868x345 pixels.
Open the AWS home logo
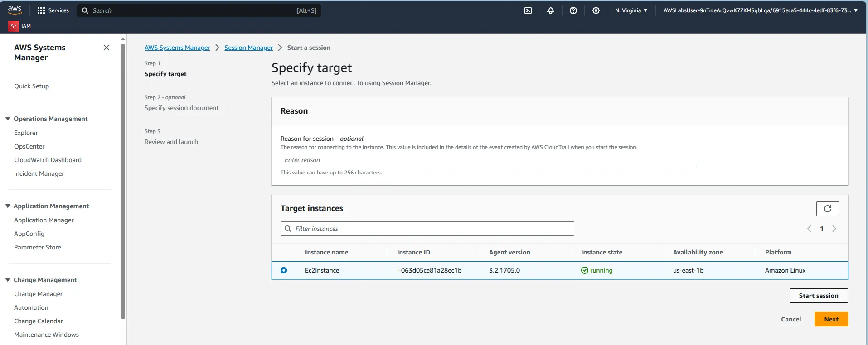point(15,10)
